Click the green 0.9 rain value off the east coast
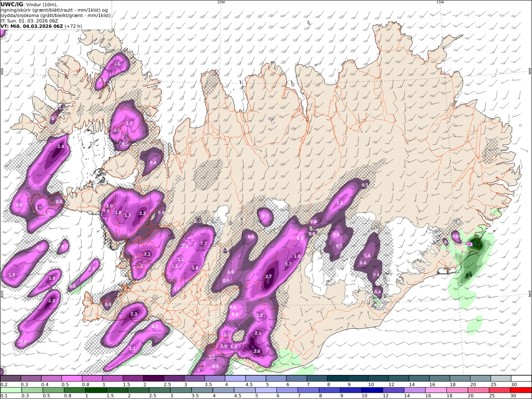This screenshot has width=532, height=399. [x=469, y=275]
